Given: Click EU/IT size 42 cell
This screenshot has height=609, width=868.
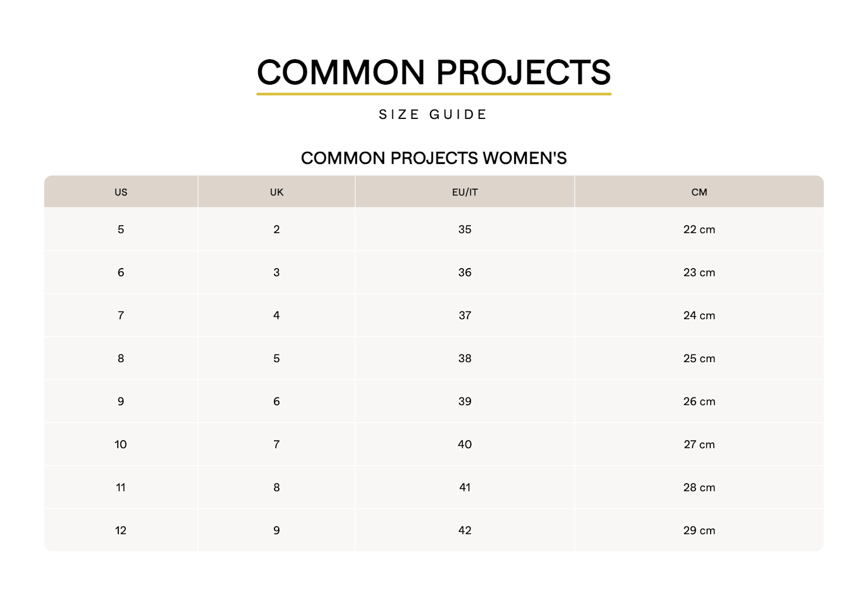Looking at the screenshot, I should pos(465,530).
